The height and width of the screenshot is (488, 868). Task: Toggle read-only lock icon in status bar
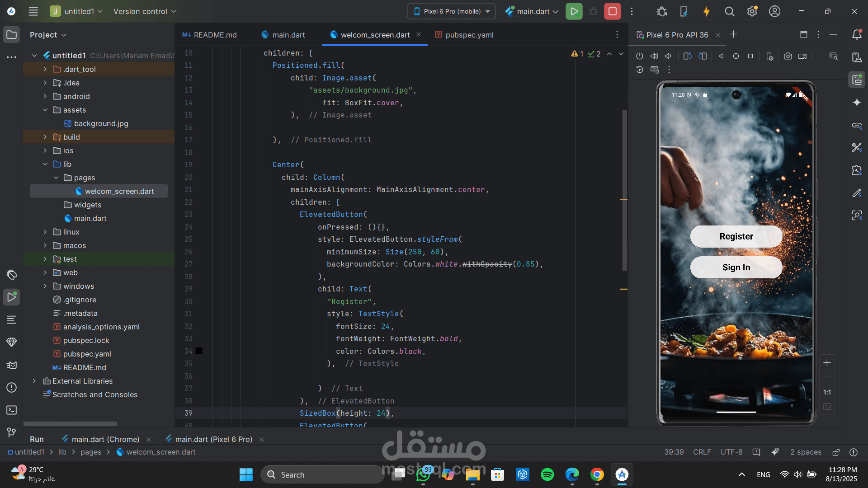(836, 452)
